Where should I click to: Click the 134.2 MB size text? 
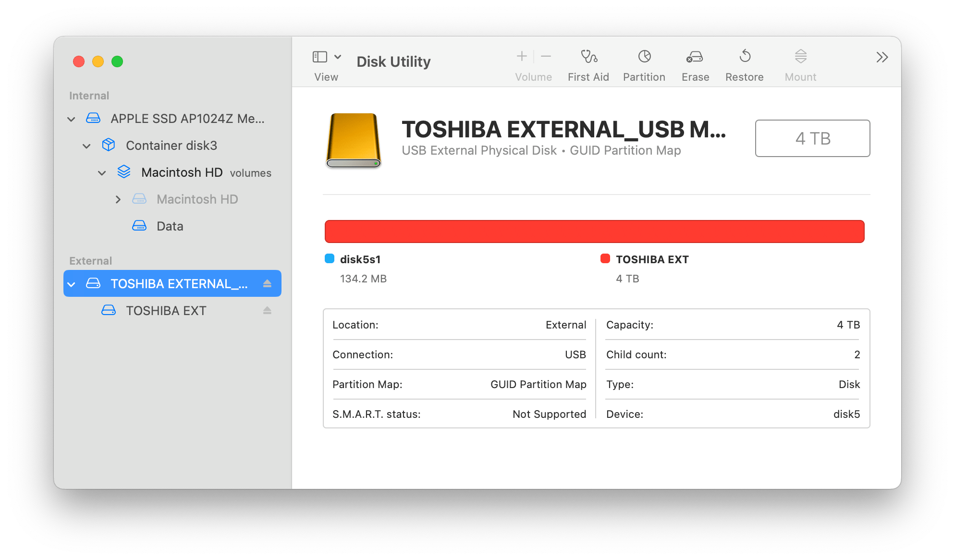point(363,279)
